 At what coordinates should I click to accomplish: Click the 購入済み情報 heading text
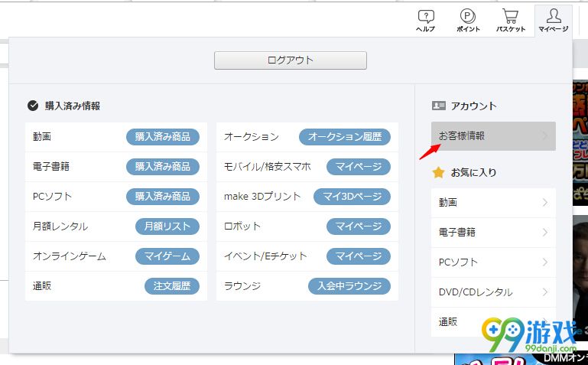(73, 106)
